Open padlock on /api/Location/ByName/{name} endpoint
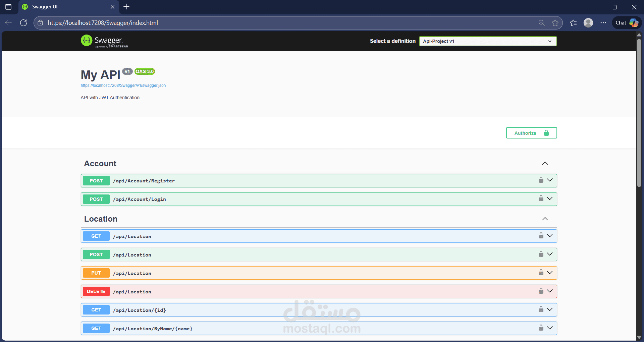Screen dimensions: 644x342 540,328
